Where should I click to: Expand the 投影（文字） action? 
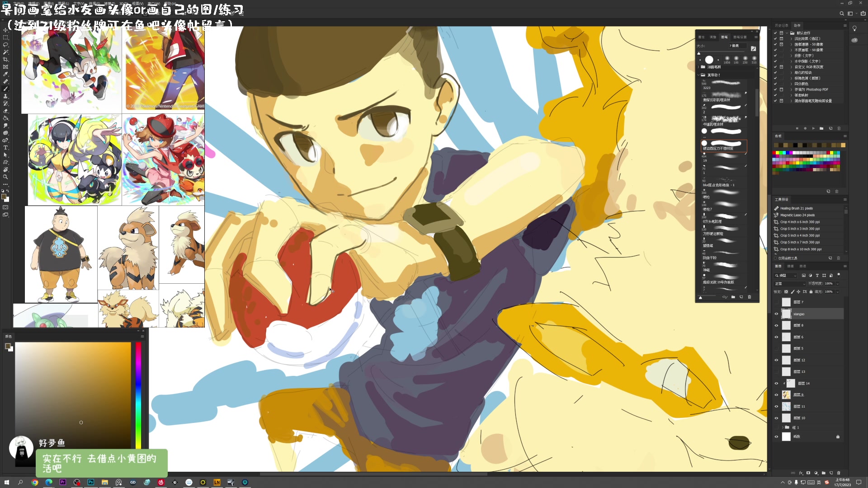791,56
